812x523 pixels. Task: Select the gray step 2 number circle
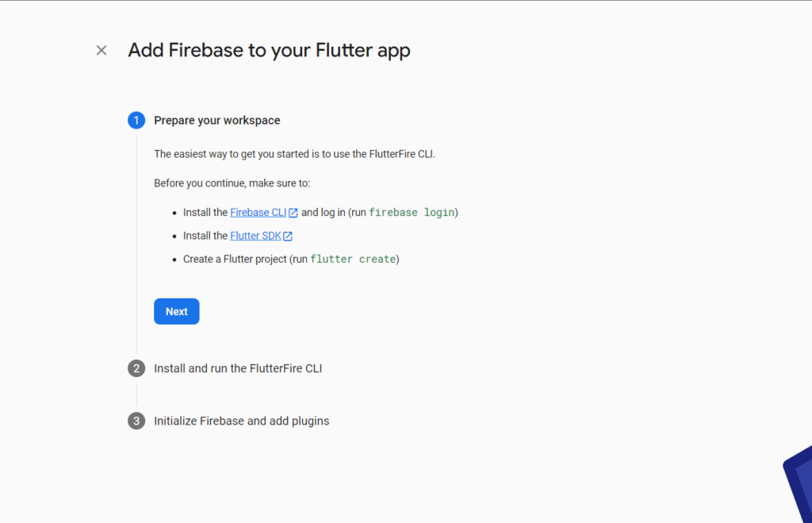(x=136, y=368)
